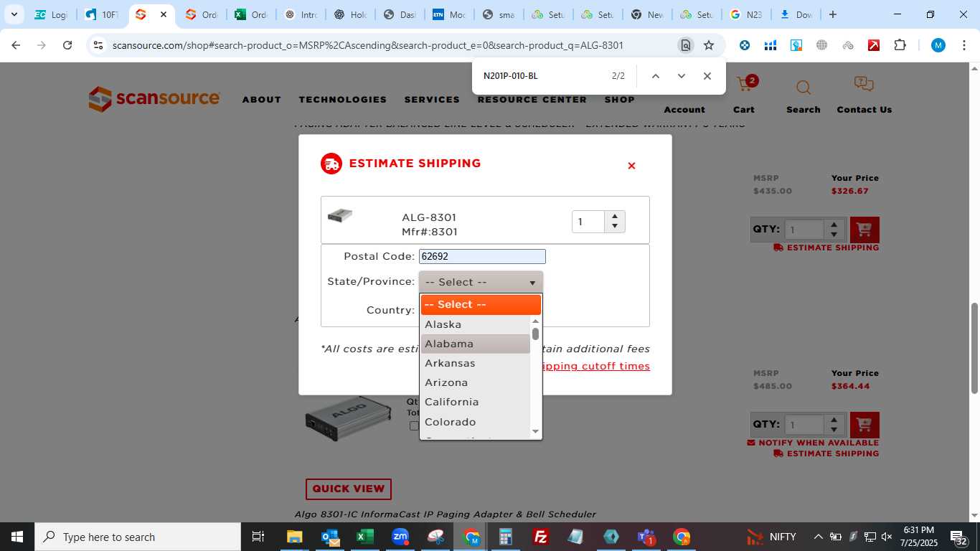This screenshot has width=980, height=551.
Task: Select California from the state list
Action: (475, 402)
